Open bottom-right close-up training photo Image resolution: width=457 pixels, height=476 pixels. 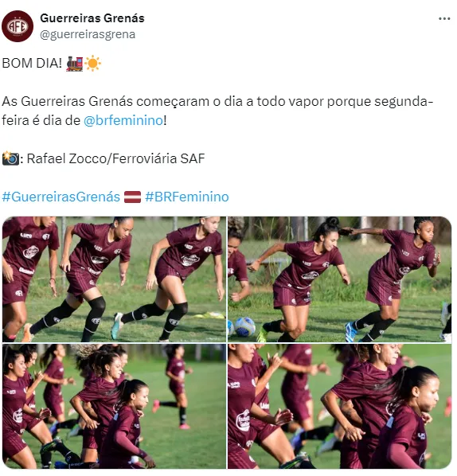[x=340, y=407]
